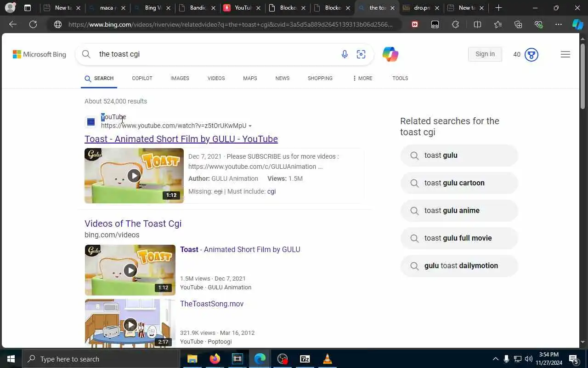Open File Explorer from taskbar
The width and height of the screenshot is (588, 368).
(x=192, y=359)
